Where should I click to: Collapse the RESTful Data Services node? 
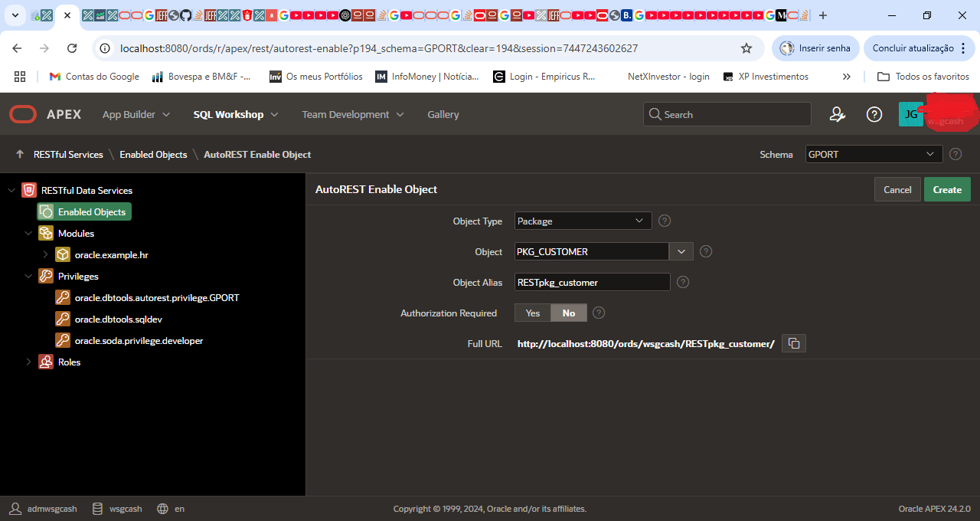(x=11, y=190)
